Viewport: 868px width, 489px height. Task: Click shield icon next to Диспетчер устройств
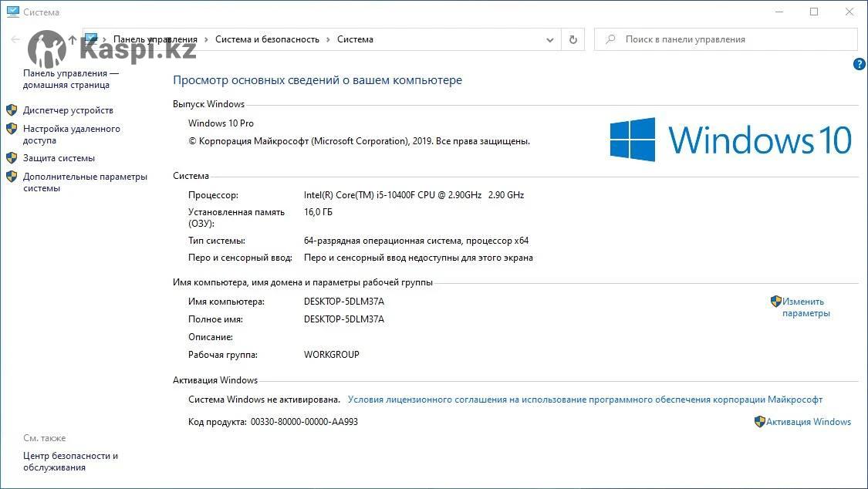[12, 110]
